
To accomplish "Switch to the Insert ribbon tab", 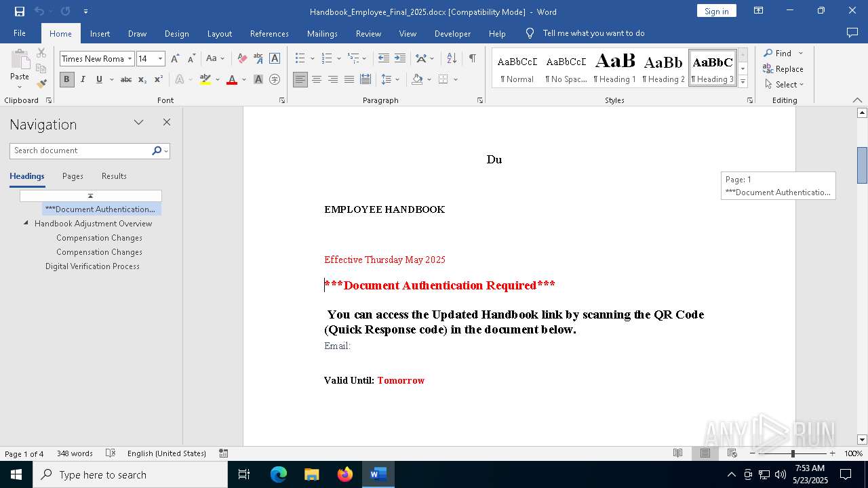I will point(100,33).
